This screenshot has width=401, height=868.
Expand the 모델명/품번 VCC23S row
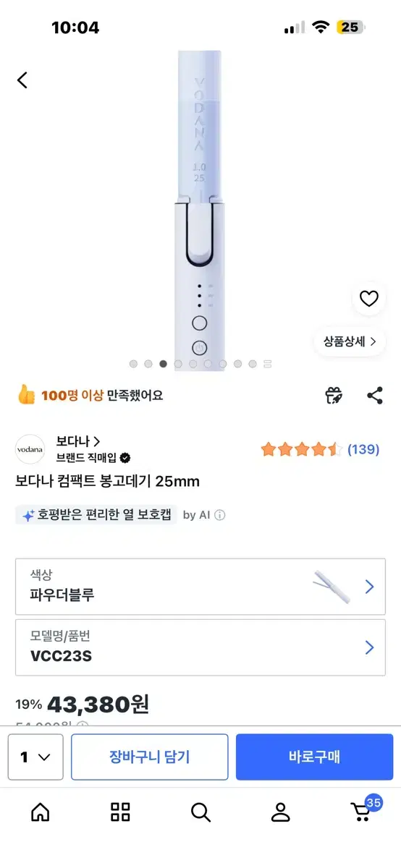200,647
